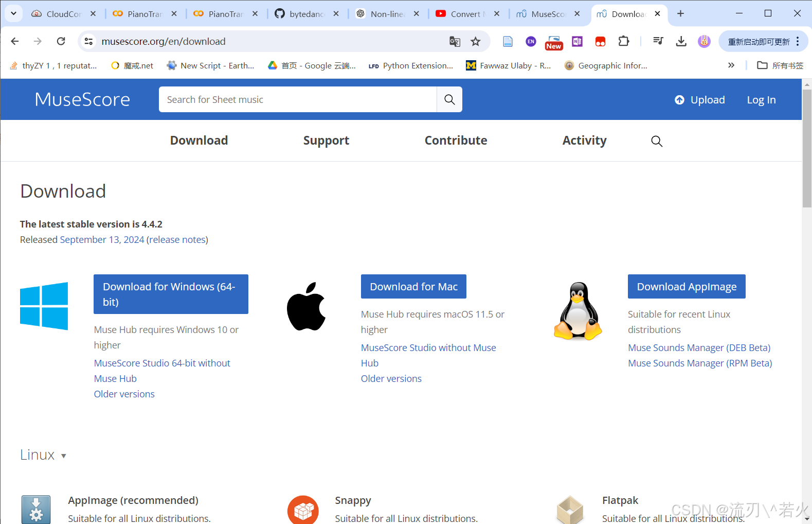Open a new browser tab

click(680, 14)
